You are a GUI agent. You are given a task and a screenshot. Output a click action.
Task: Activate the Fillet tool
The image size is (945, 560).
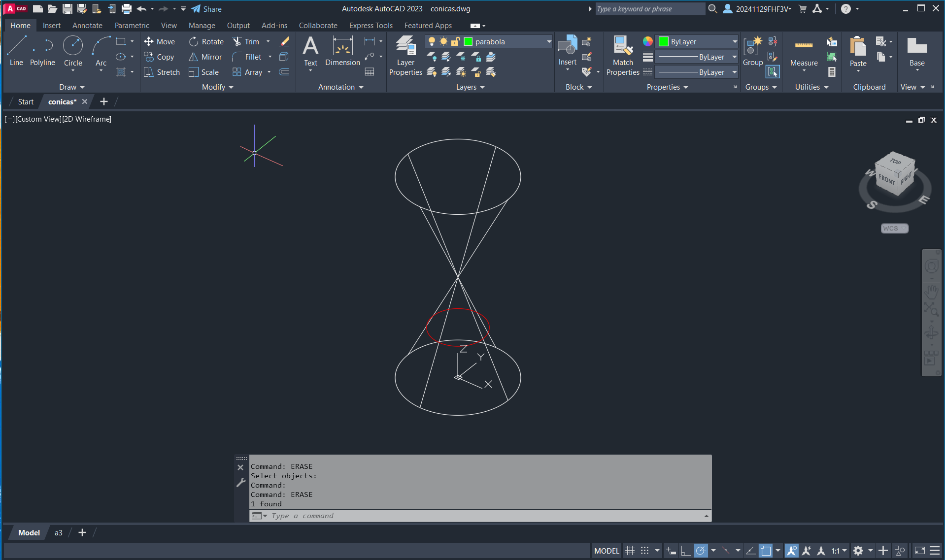click(247, 57)
